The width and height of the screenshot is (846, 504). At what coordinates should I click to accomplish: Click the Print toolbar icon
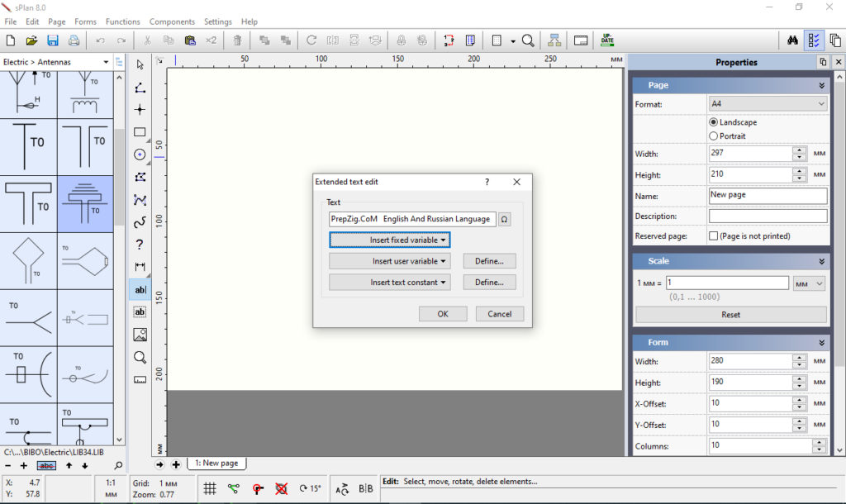pyautogui.click(x=74, y=40)
